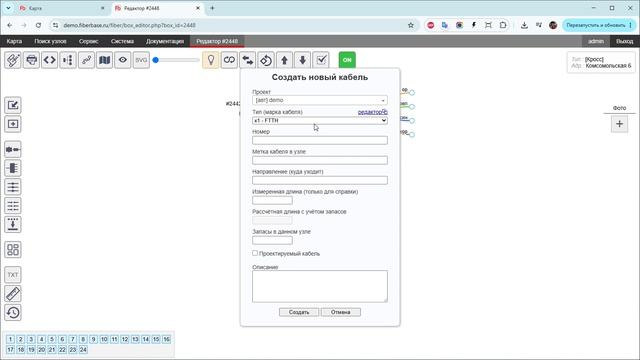Open the browser downloads icon
Image resolution: width=640 pixels, height=360 pixels.
click(x=524, y=25)
